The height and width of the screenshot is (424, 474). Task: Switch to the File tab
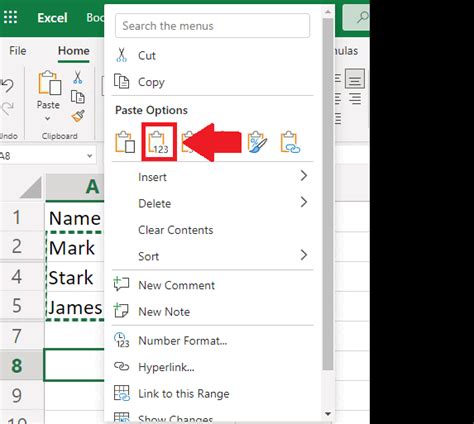pyautogui.click(x=18, y=51)
